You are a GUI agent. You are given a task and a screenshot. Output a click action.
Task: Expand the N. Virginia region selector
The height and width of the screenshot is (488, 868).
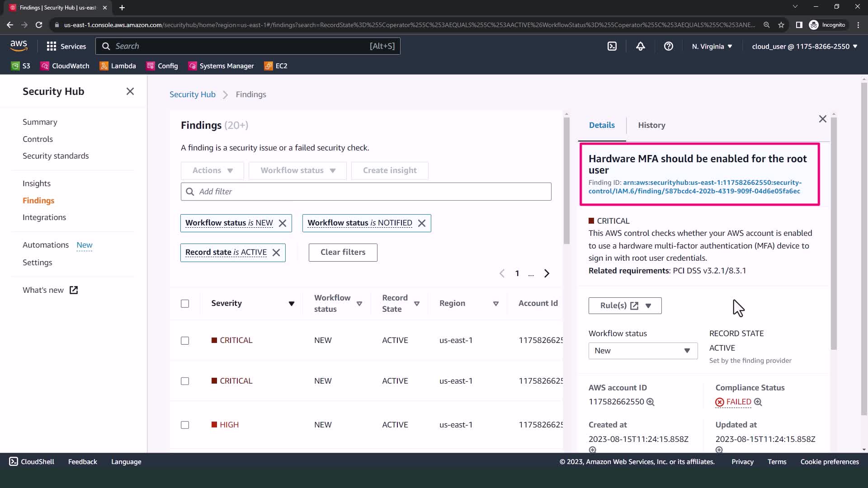[712, 47]
